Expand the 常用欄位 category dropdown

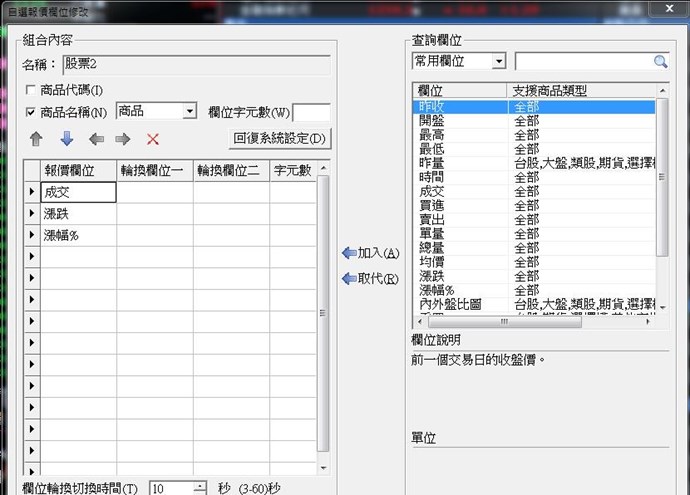coord(498,62)
